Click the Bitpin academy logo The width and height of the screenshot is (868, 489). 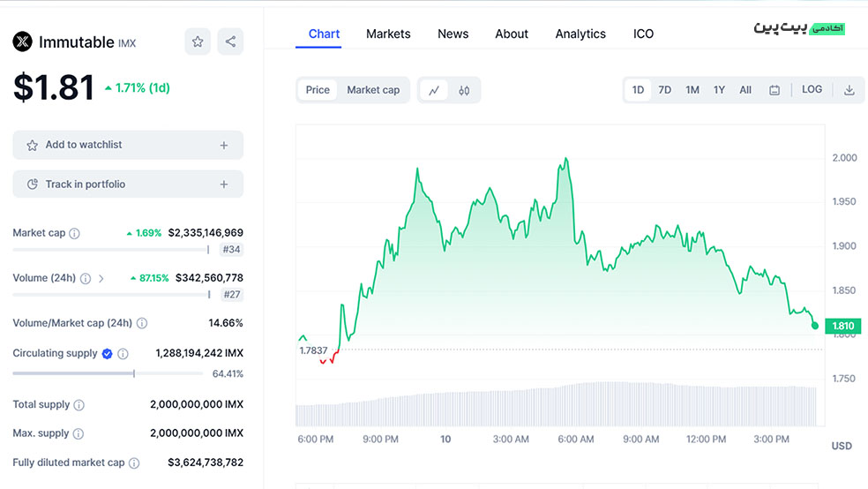click(800, 28)
